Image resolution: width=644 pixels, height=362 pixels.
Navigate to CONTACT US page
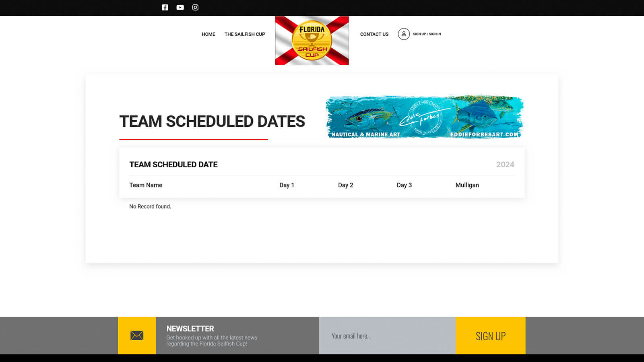coord(374,34)
